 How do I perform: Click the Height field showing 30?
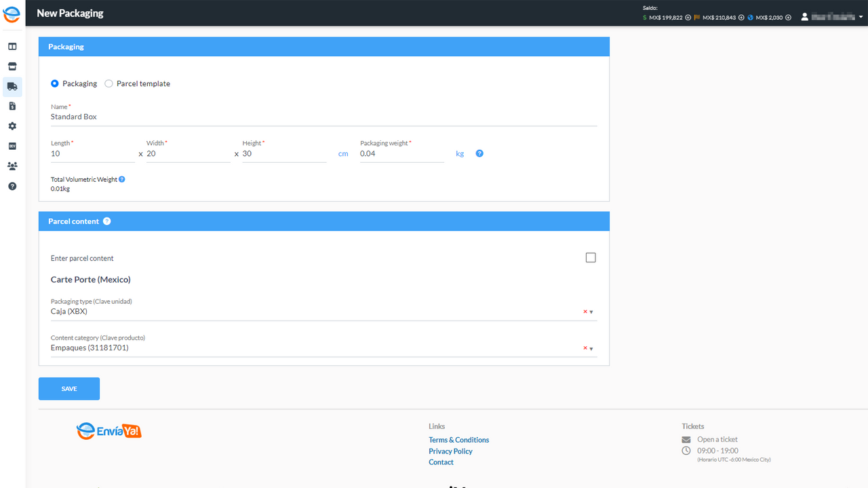click(285, 154)
